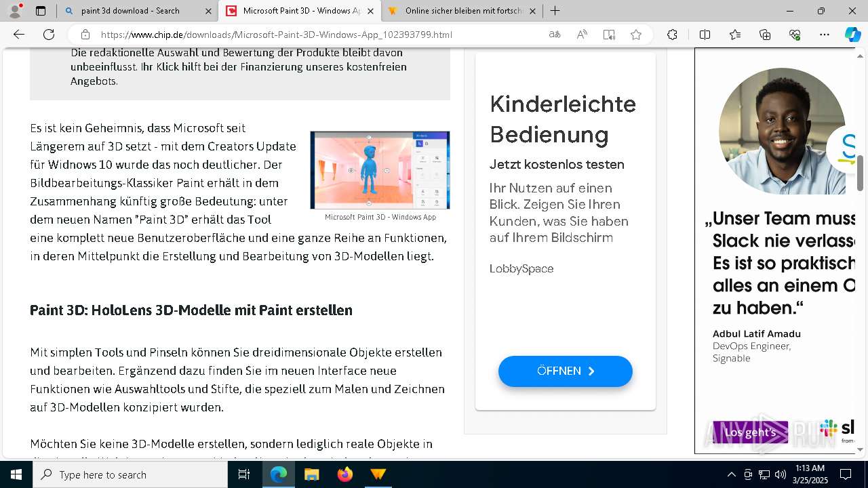
Task: Open the notification center icon
Action: (x=846, y=474)
